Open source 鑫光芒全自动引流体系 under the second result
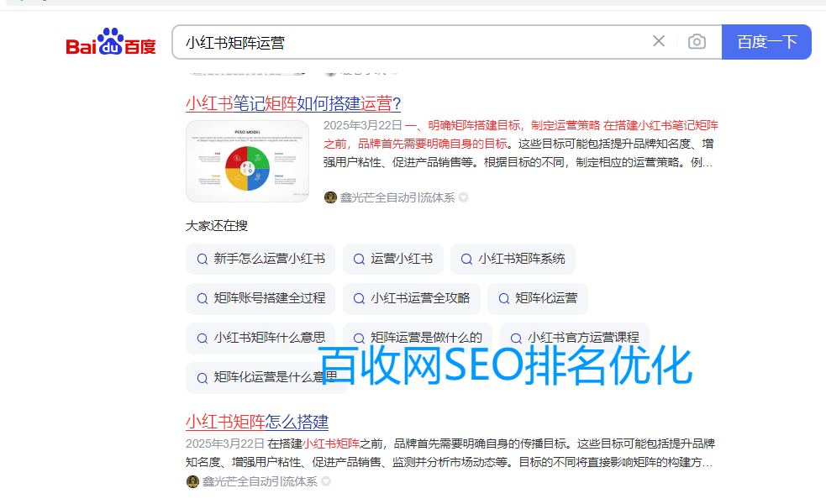Screen dimensions: 826x504 (x=260, y=481)
